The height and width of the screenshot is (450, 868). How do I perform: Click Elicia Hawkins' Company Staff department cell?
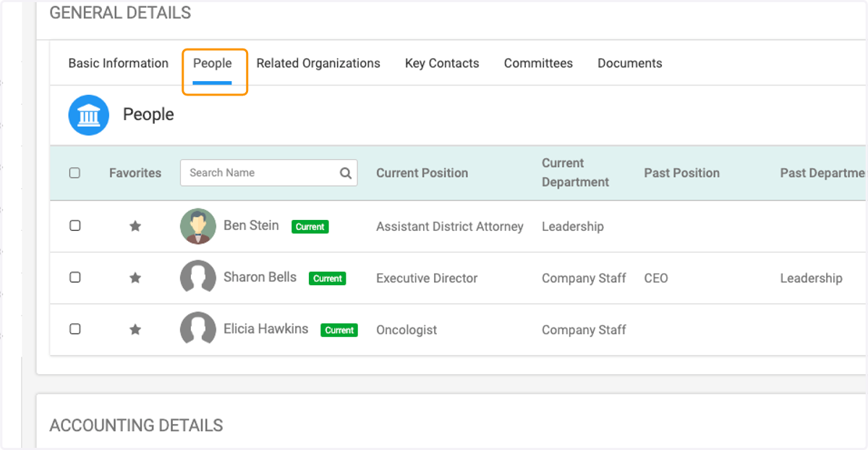584,330
